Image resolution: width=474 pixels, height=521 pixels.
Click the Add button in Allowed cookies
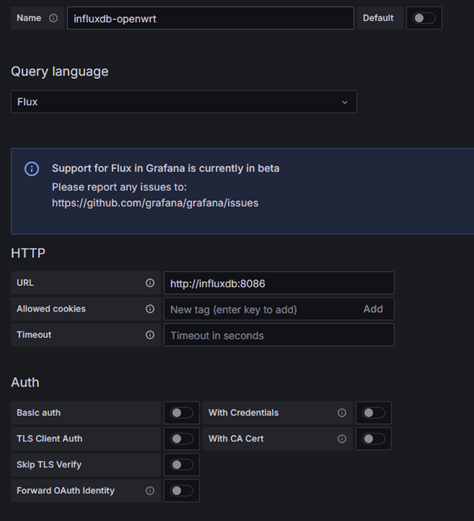pos(373,309)
